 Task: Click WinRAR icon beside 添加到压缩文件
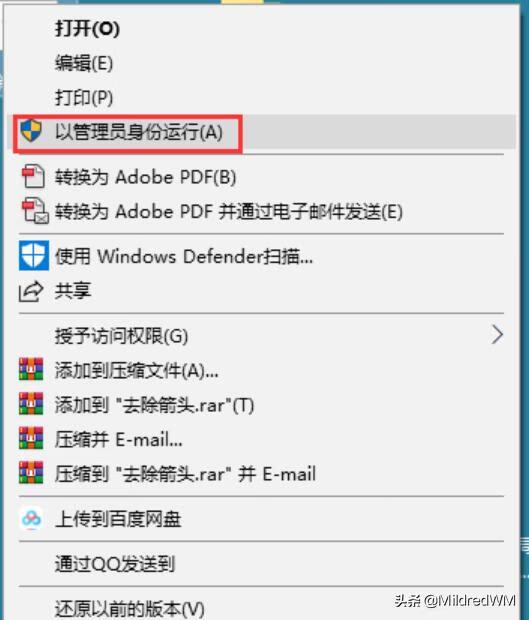(31, 369)
